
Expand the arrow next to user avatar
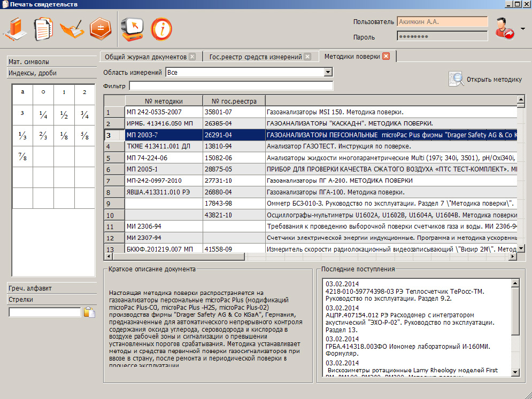522,29
